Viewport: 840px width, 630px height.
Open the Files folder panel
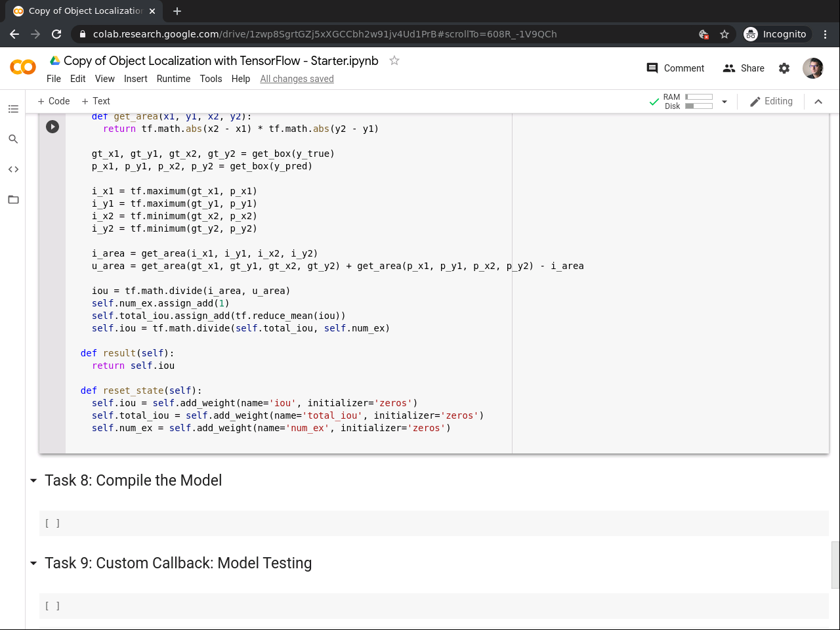(13, 199)
